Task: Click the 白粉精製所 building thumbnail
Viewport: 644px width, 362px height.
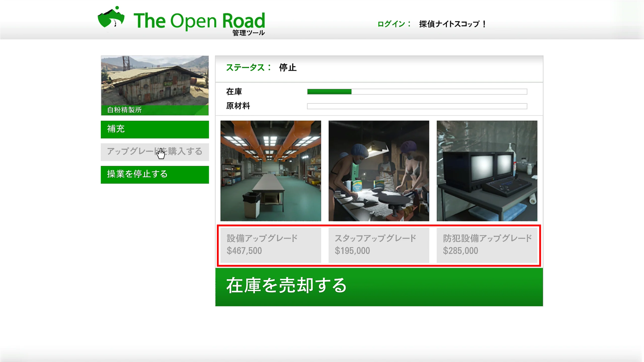Action: pos(155,80)
